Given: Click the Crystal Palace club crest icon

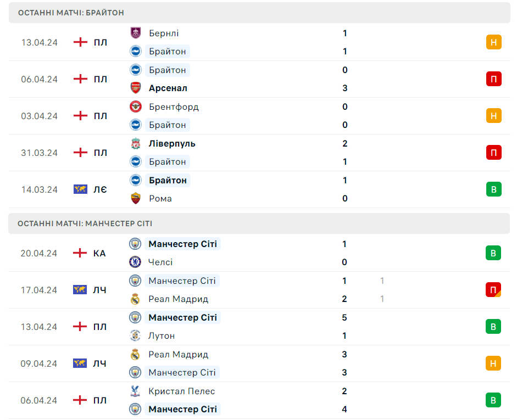Looking at the screenshot, I should tap(135, 391).
